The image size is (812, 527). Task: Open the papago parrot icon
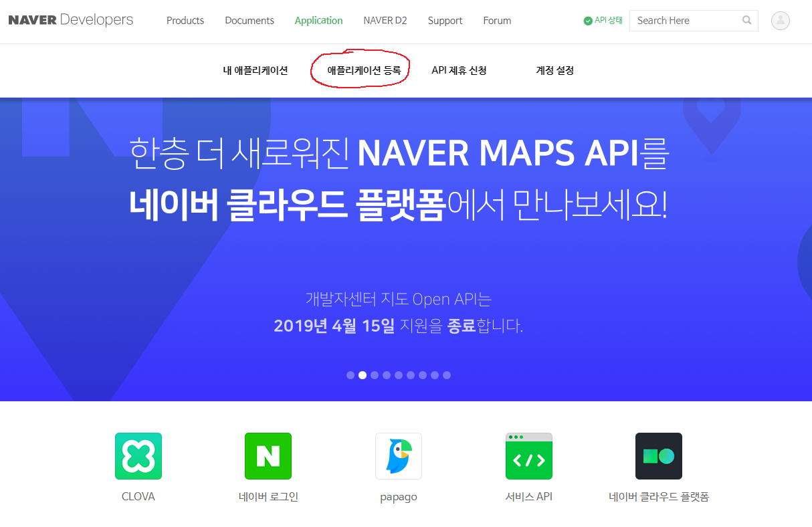[x=399, y=456]
